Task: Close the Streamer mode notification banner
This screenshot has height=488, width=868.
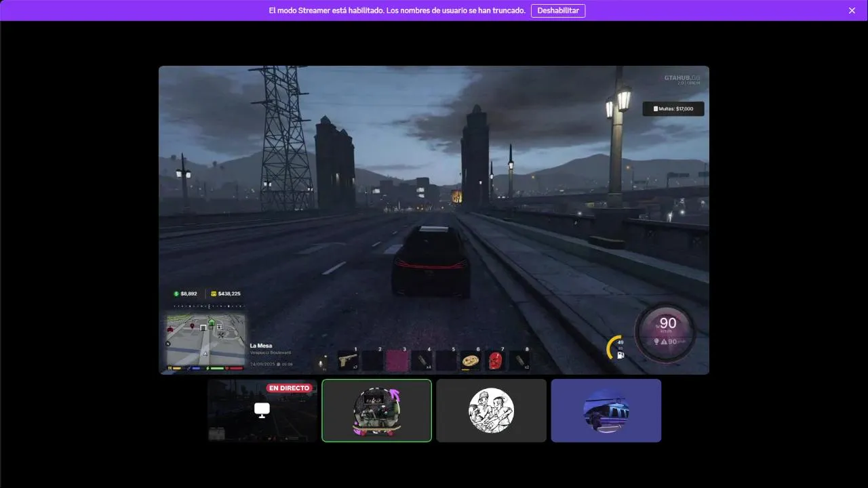Action: point(852,11)
